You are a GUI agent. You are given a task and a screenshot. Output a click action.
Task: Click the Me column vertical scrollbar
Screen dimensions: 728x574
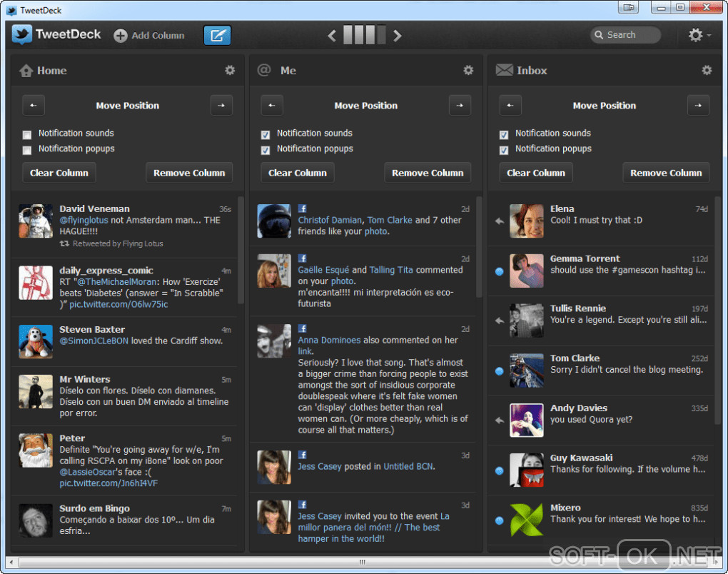(479, 247)
